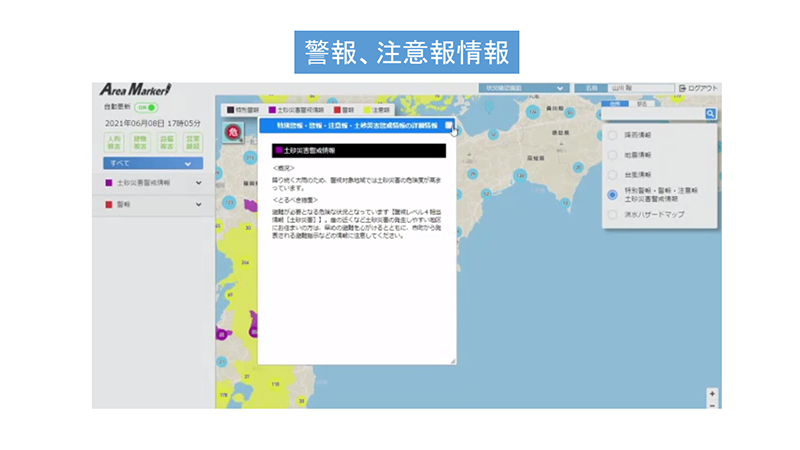The height and width of the screenshot is (450, 800).
Task: Click the purple warning area on the map near 123
Action: click(251, 206)
